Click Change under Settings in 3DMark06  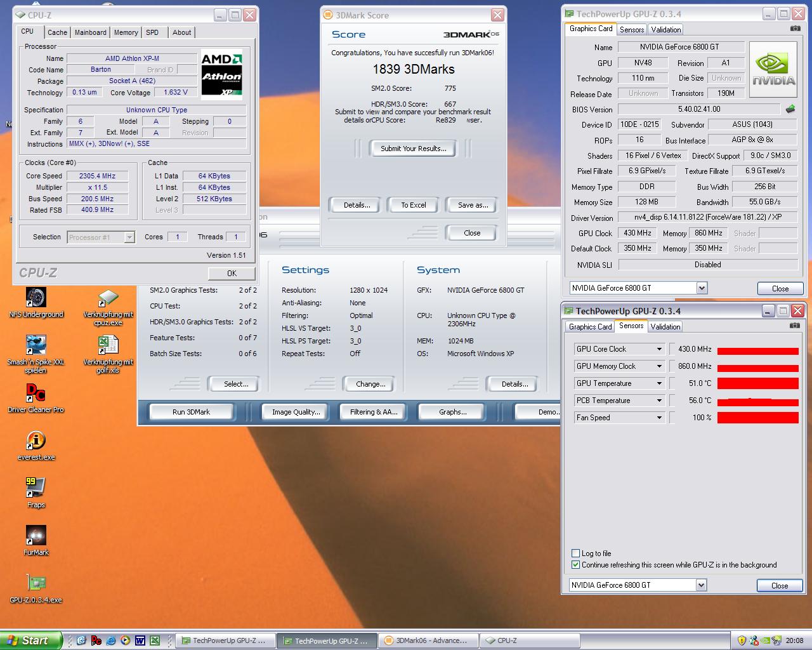tap(370, 384)
